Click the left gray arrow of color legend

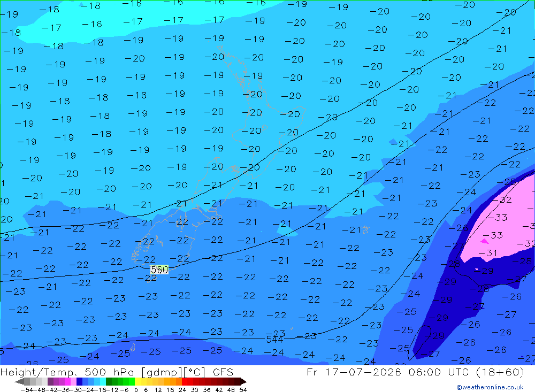(19, 382)
